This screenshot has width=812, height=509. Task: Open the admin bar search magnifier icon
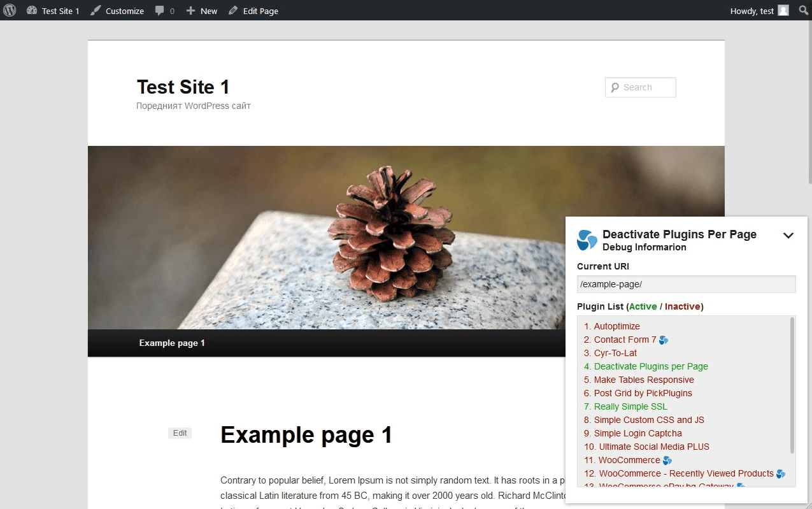click(803, 10)
